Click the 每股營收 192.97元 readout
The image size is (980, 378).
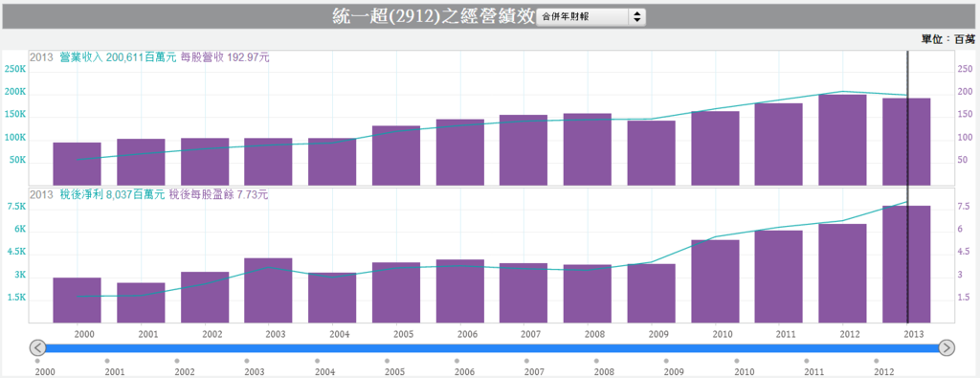[225, 57]
